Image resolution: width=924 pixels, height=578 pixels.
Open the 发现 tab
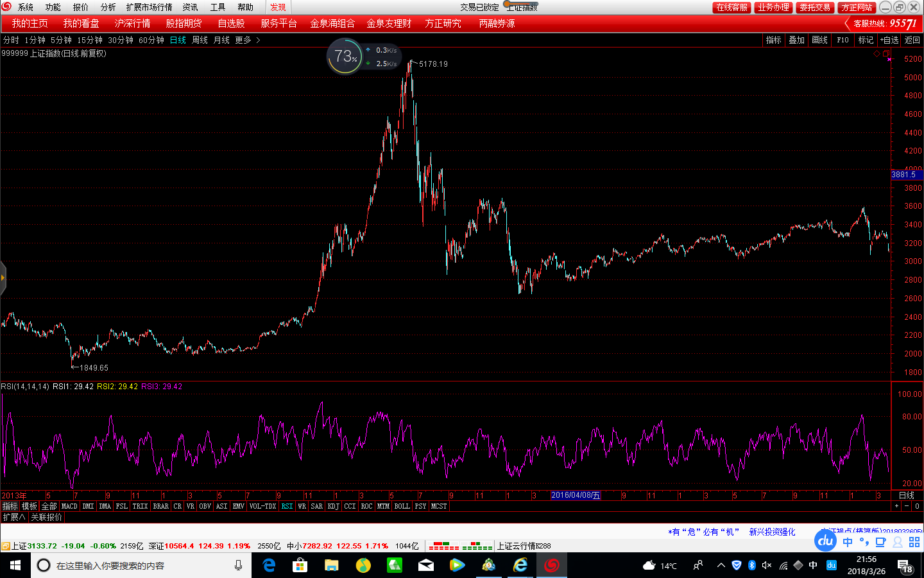click(x=278, y=7)
